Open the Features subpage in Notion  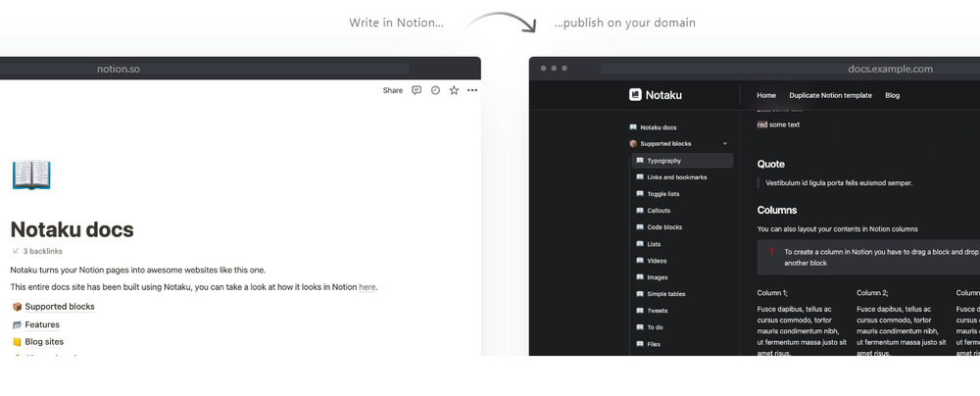pyautogui.click(x=42, y=324)
